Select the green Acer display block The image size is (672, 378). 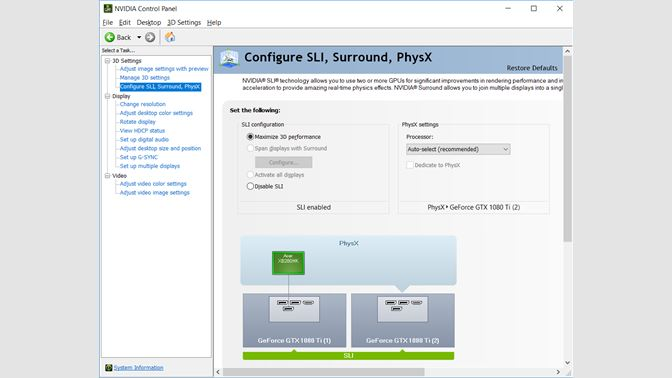[x=288, y=263]
